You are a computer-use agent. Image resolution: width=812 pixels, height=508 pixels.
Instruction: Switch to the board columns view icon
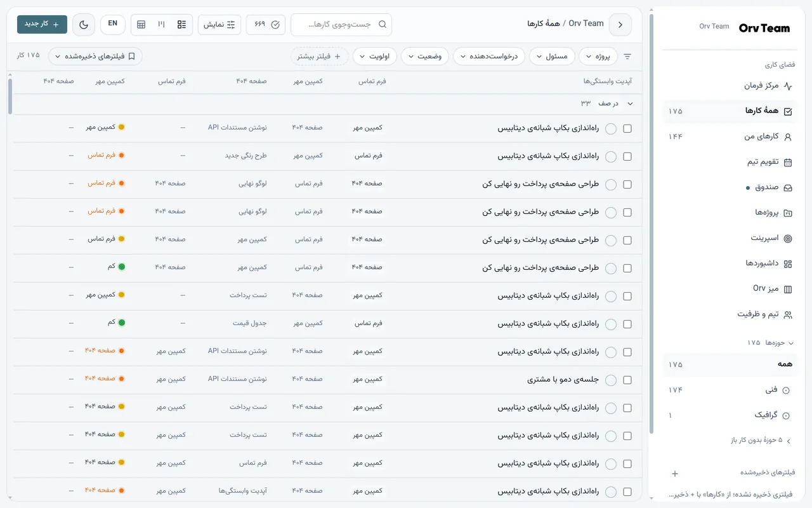pos(161,24)
